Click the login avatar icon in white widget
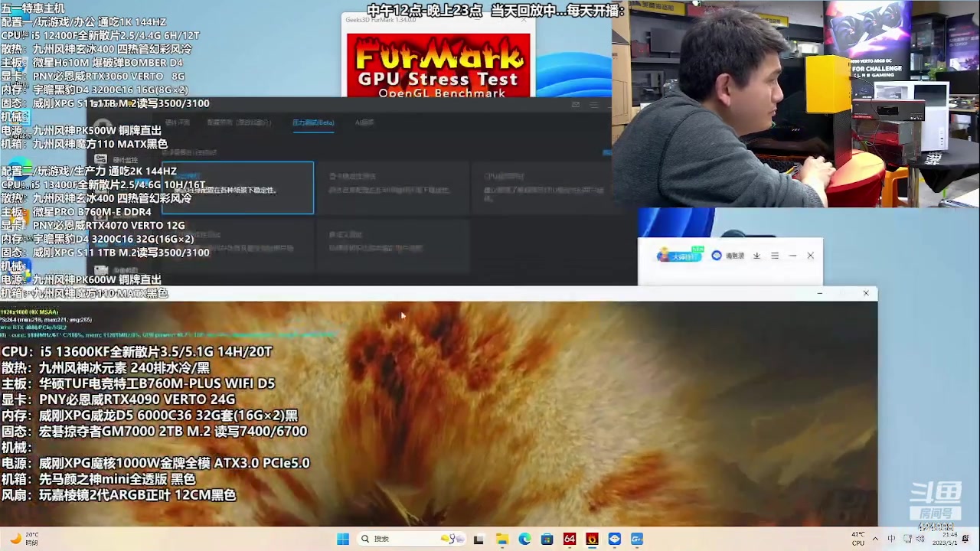 (717, 256)
